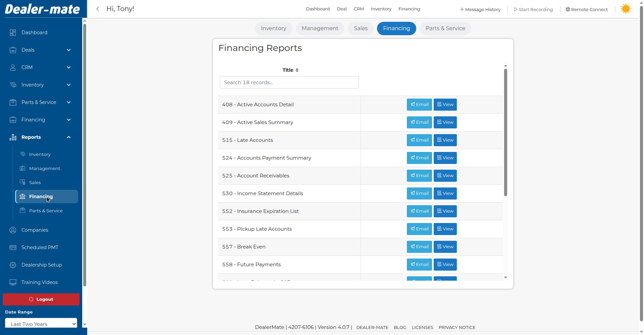This screenshot has height=335, width=644.
Task: View the 530 Income Statement Details report
Action: [x=445, y=193]
